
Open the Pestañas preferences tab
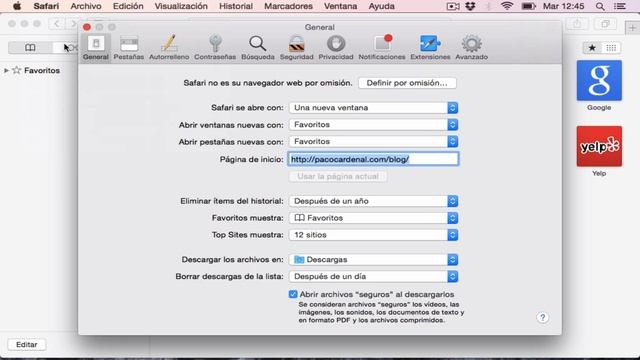pyautogui.click(x=129, y=48)
